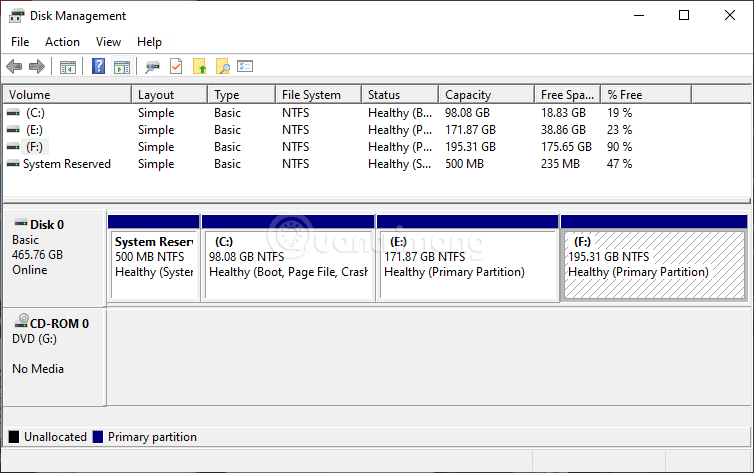The height and width of the screenshot is (473, 754).
Task: Click the Properties checkmark document icon
Action: [176, 67]
